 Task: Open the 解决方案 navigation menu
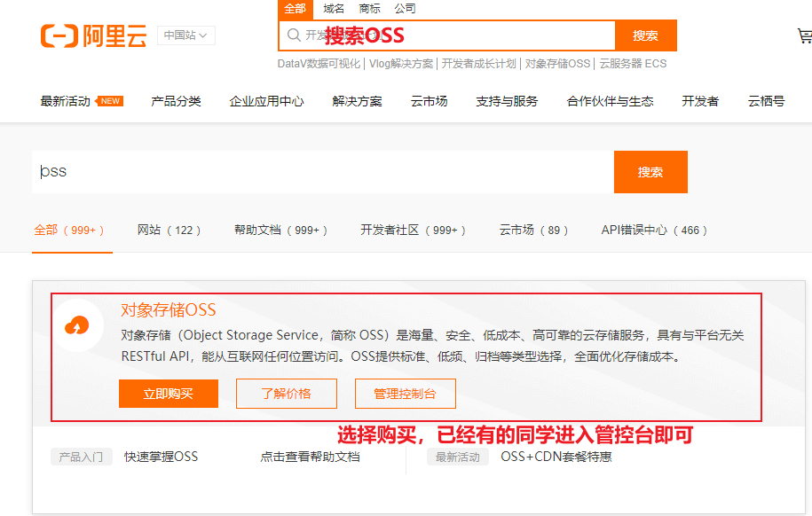coord(357,101)
